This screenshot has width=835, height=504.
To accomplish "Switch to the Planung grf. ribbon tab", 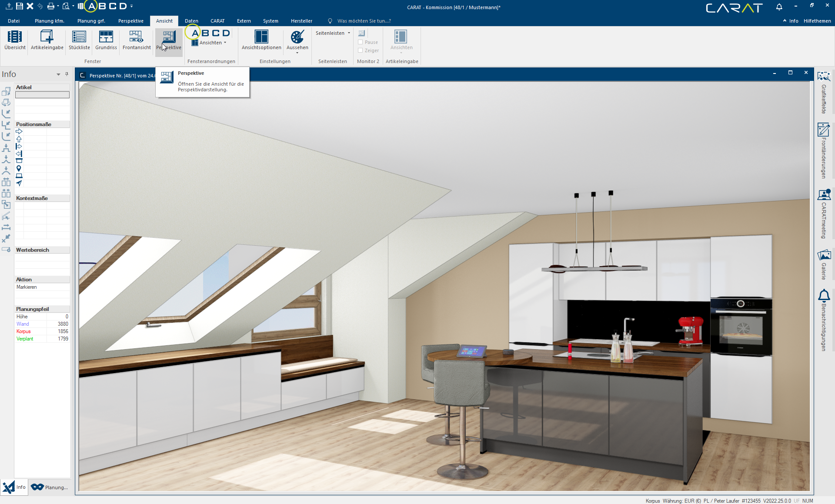I will pyautogui.click(x=91, y=21).
